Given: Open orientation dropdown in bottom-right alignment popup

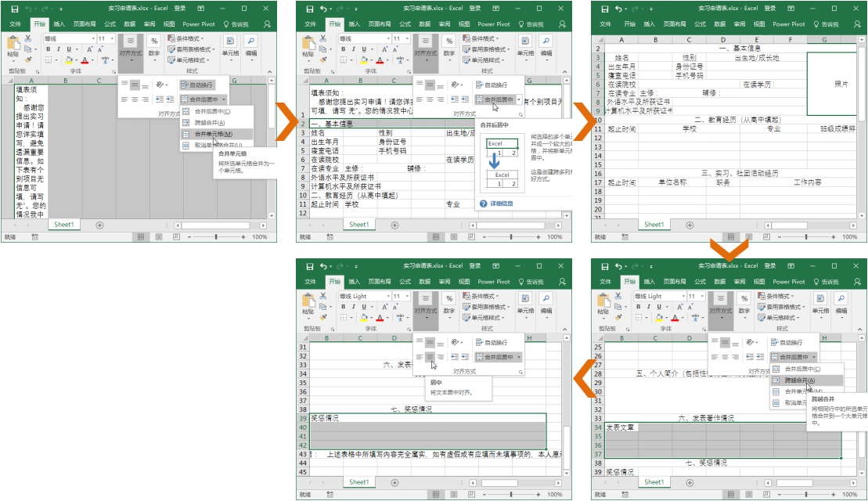Looking at the screenshot, I should 751,343.
